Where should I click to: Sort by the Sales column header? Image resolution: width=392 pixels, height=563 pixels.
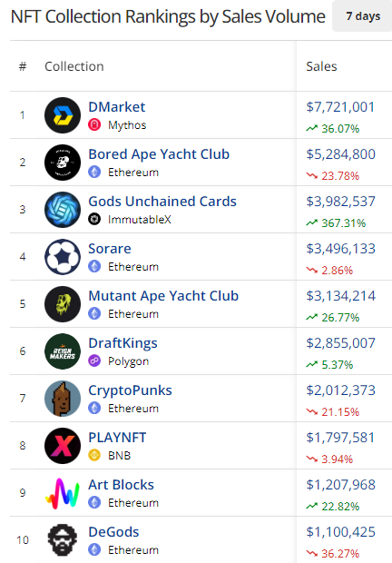(x=321, y=66)
